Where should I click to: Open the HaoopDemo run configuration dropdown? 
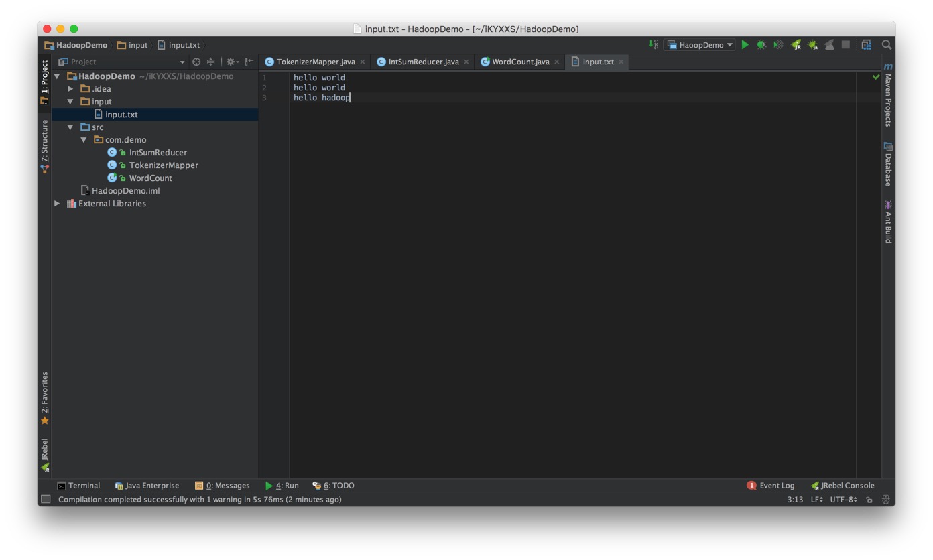tap(700, 45)
